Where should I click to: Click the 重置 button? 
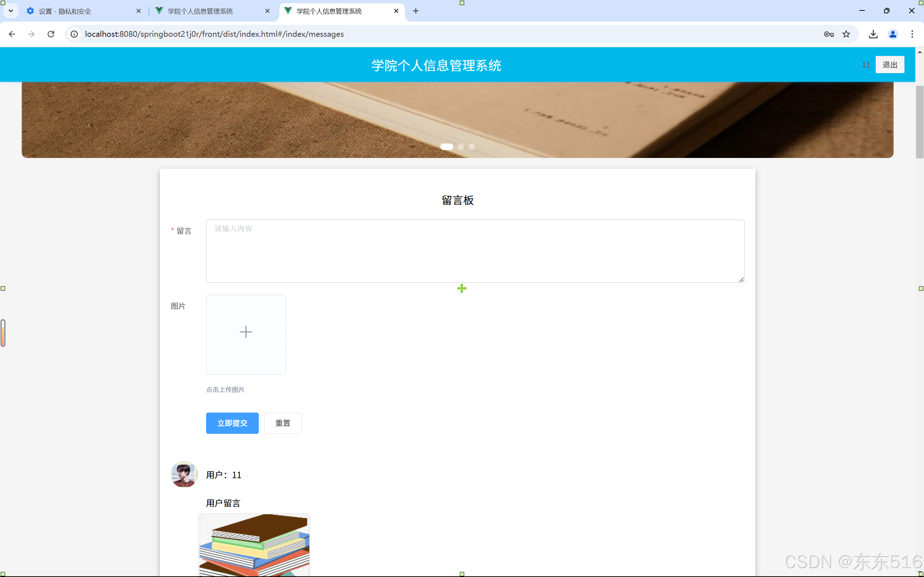[283, 423]
